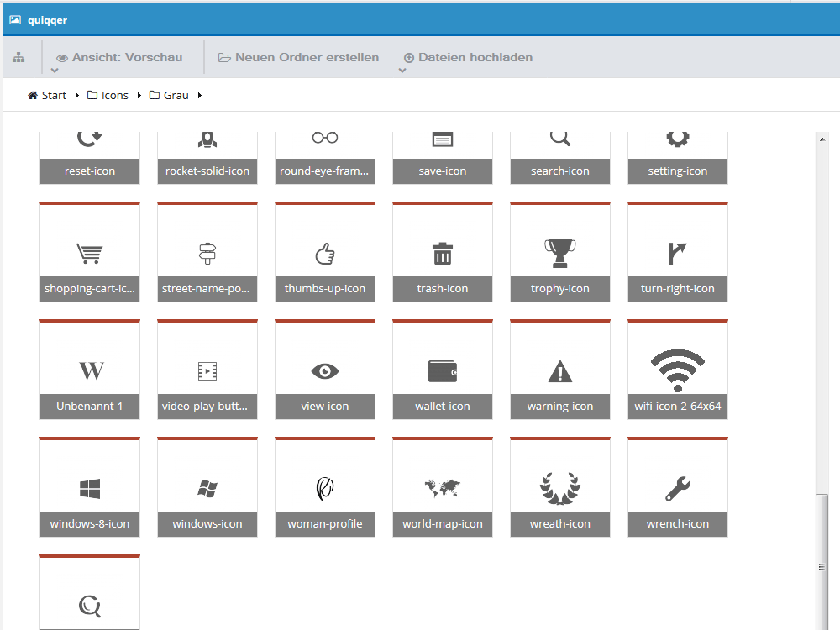Select the wreath-icon tile
The width and height of the screenshot is (840, 630).
click(x=560, y=487)
